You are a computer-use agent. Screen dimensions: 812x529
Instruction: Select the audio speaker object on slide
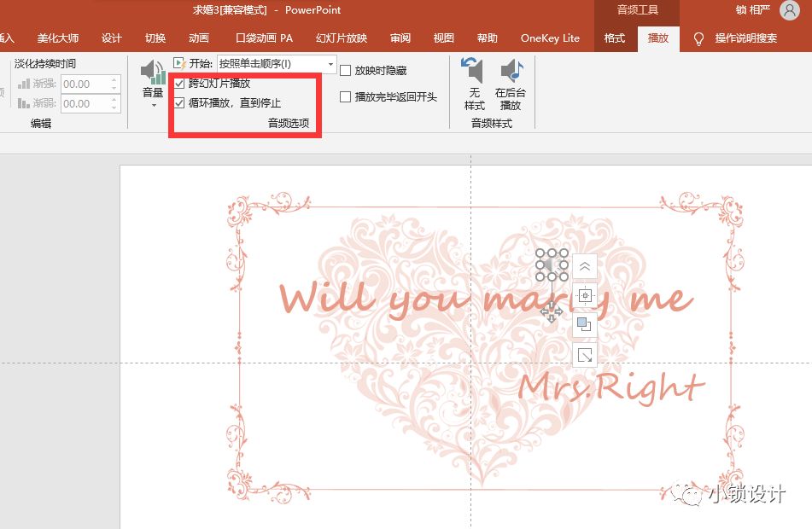[552, 265]
